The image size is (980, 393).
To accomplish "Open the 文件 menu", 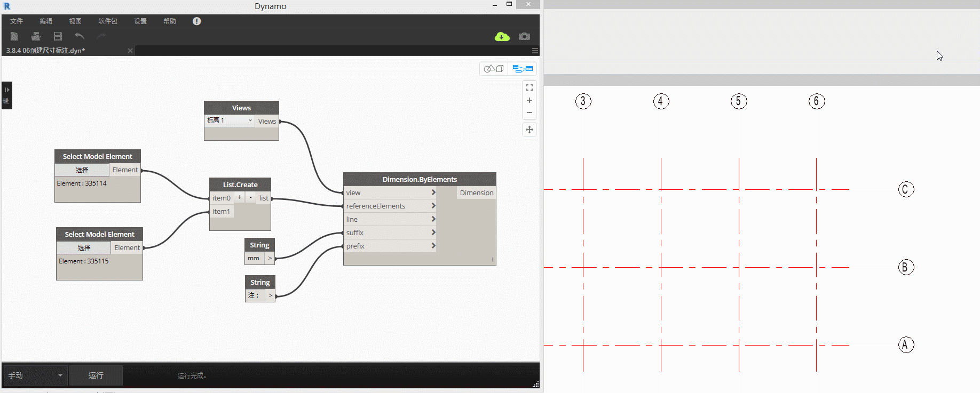I will point(17,21).
